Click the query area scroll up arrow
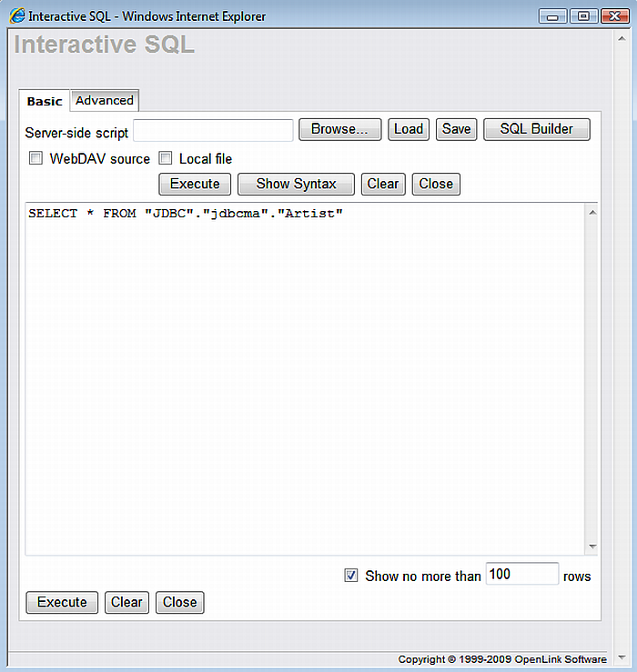This screenshot has height=672, width=637. 591,213
